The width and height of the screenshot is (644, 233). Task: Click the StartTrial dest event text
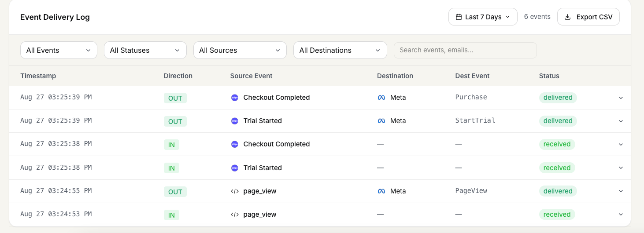coord(475,120)
